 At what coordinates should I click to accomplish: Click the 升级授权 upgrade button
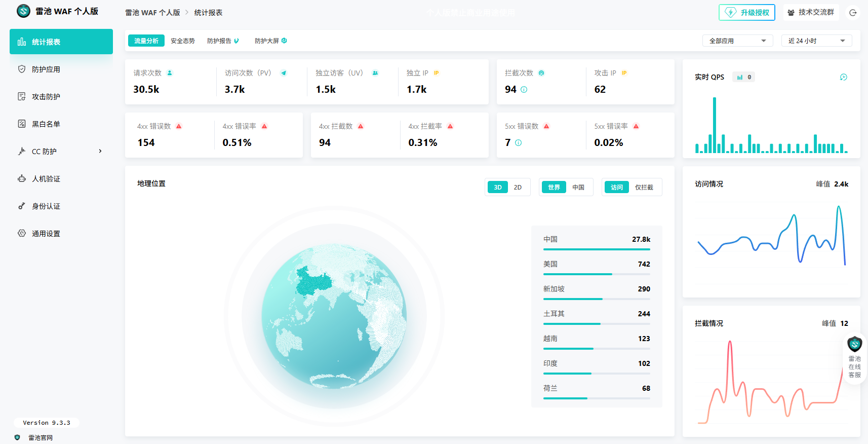[746, 13]
